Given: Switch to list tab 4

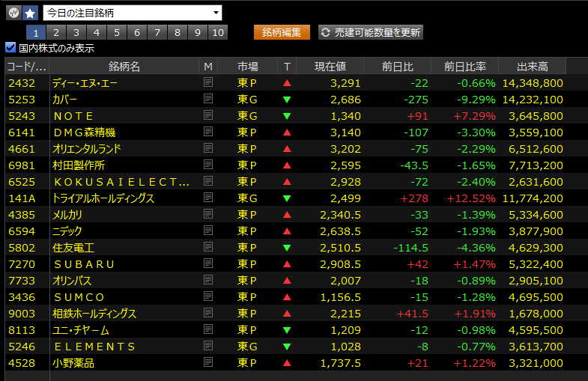Looking at the screenshot, I should (97, 33).
